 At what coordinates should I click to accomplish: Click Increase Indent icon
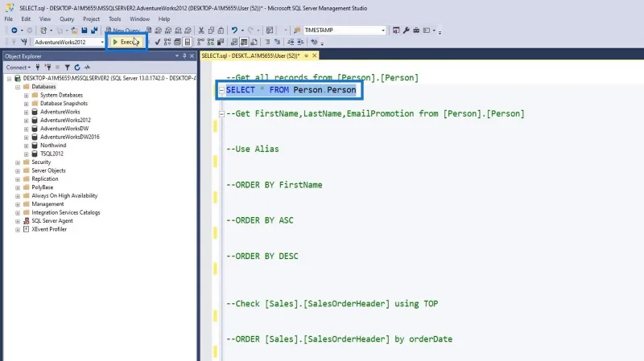click(300, 42)
